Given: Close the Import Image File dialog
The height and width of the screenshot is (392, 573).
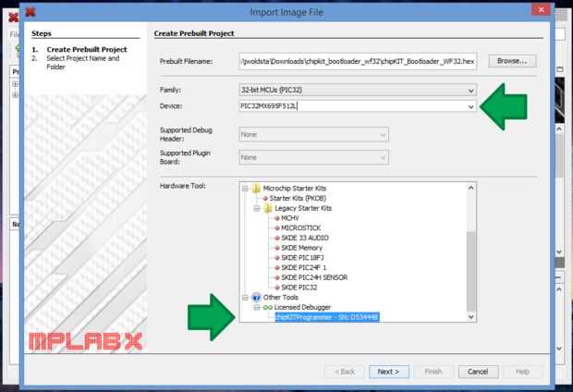Looking at the screenshot, I should [x=542, y=9].
